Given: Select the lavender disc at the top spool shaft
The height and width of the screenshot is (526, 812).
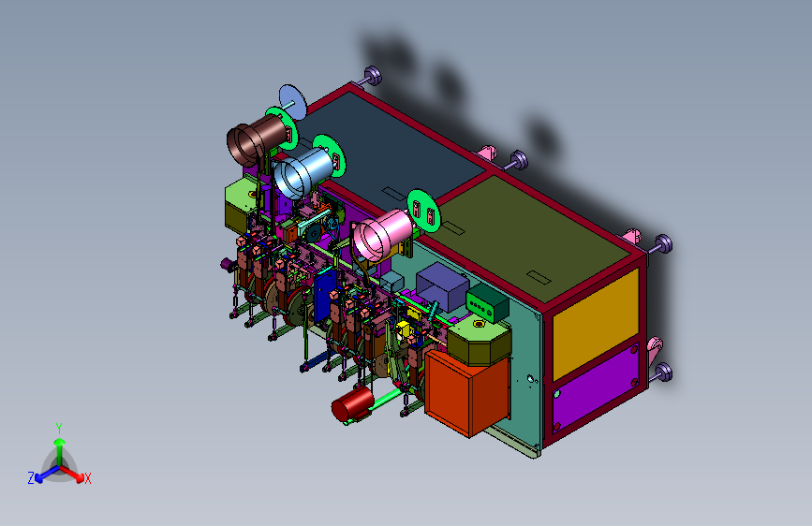Looking at the screenshot, I should coord(292,101).
